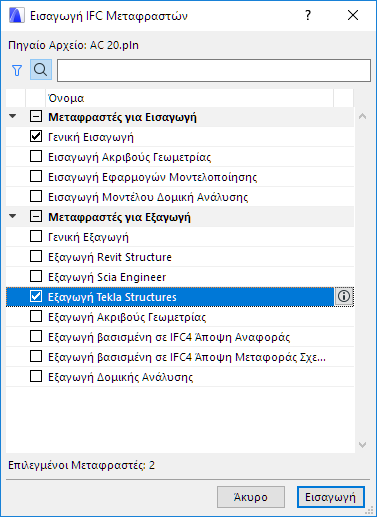This screenshot has width=377, height=517.
Task: Check Εξαγωγή Ακριβούς Γεωμετρίας checkbox
Action: pos(36,317)
